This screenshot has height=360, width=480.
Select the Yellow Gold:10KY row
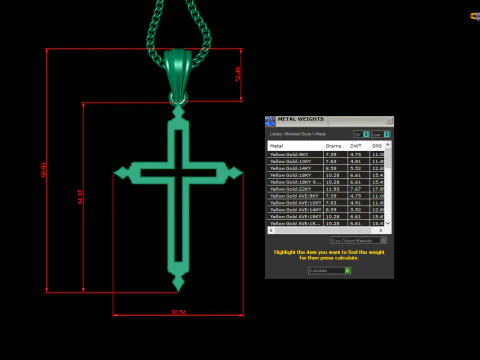click(x=326, y=161)
